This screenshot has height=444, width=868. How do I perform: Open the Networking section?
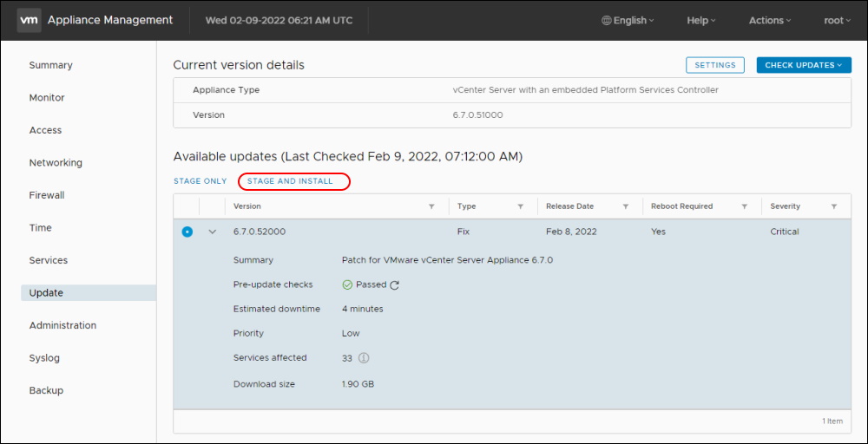point(56,163)
